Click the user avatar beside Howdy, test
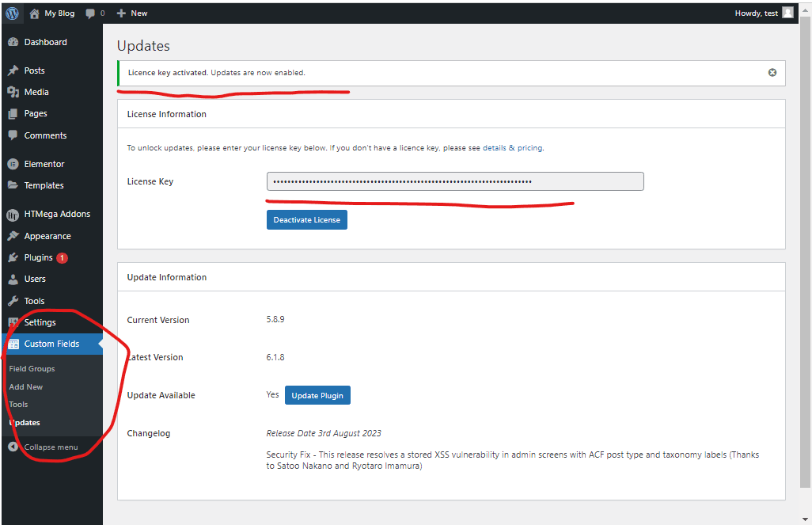 pyautogui.click(x=787, y=13)
